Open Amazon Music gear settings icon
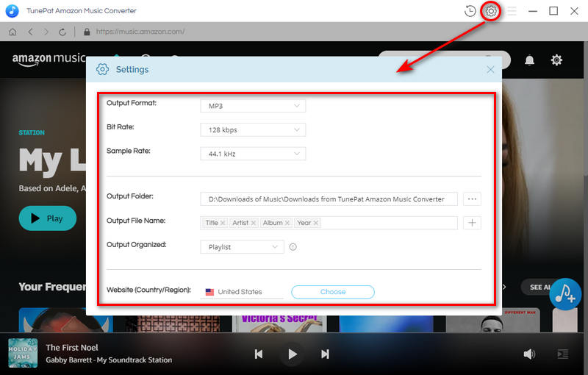The image size is (588, 375). (x=556, y=60)
